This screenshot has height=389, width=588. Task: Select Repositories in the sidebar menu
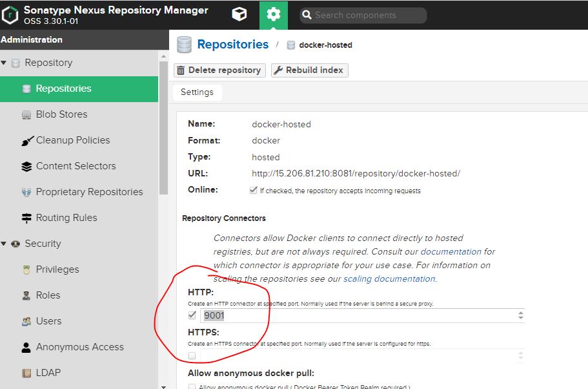click(63, 89)
